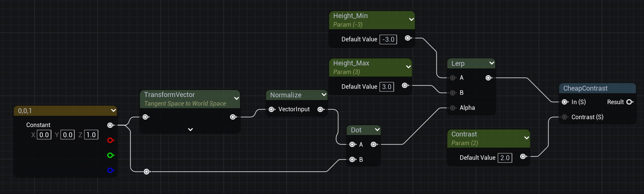Click the 'Tangent Space to World Space' subtitle
The width and height of the screenshot is (644, 194).
click(x=185, y=103)
